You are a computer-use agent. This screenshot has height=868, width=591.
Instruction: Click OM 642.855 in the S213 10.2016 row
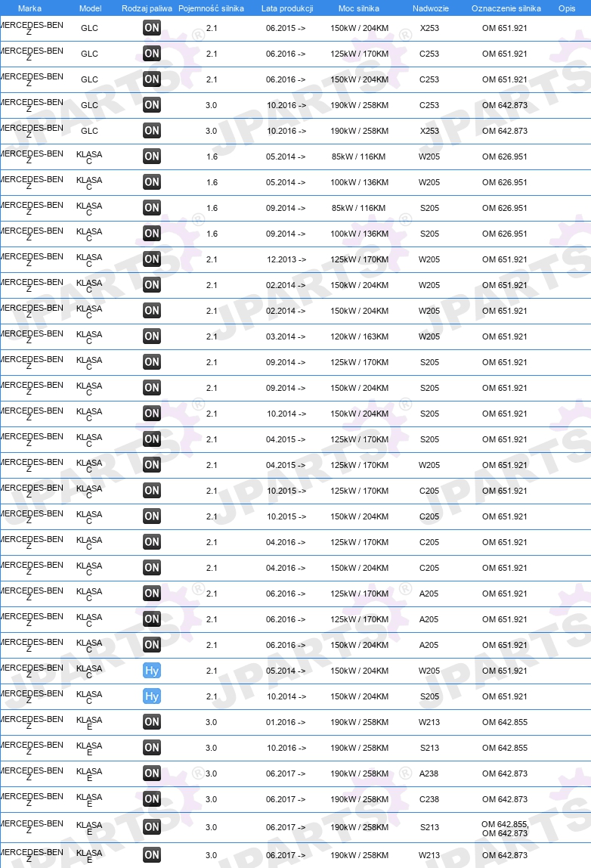coord(505,748)
